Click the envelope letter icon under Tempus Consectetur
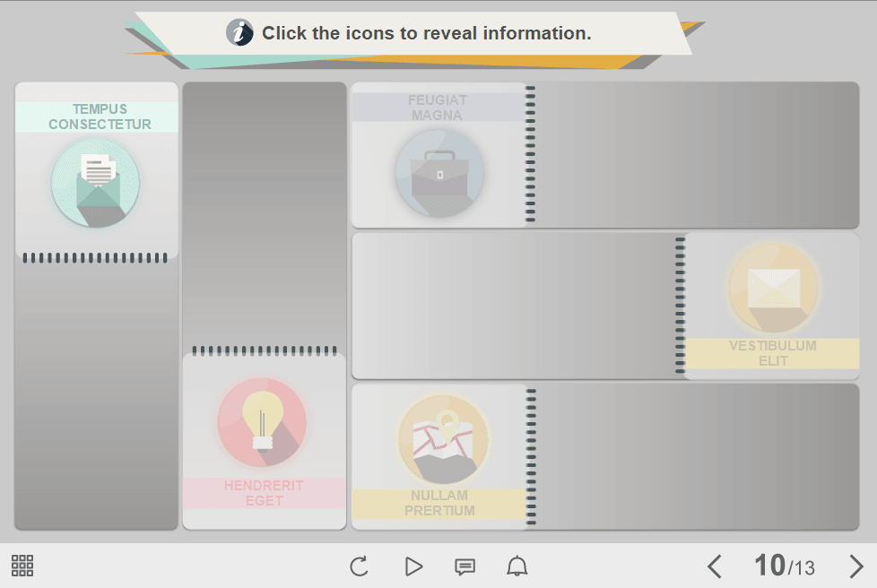877x588 pixels. coord(96,183)
